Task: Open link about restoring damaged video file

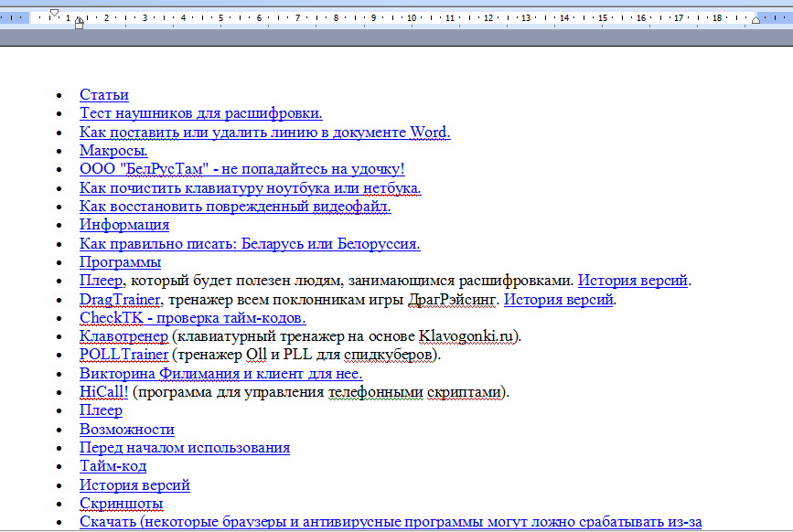Action: [x=234, y=207]
